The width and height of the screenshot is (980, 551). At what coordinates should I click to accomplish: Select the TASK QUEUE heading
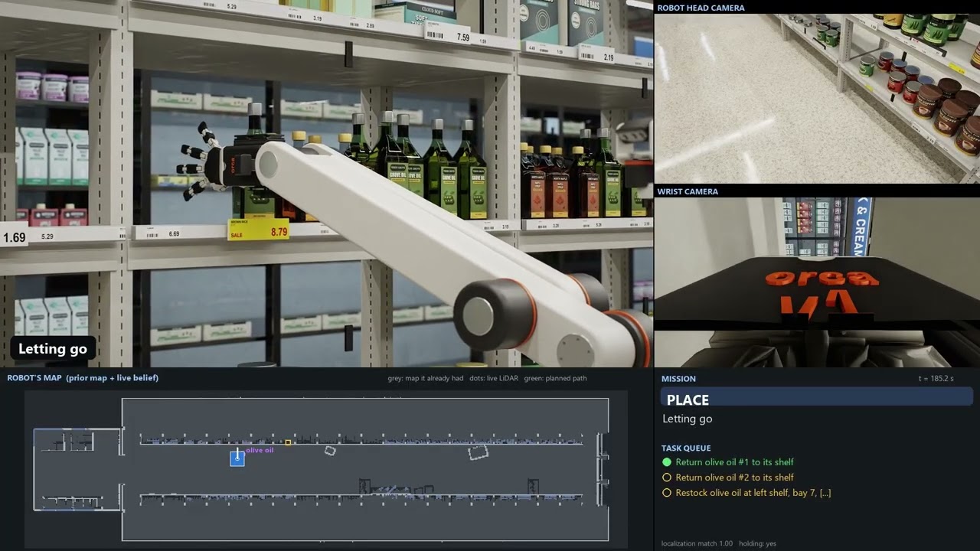(x=686, y=448)
